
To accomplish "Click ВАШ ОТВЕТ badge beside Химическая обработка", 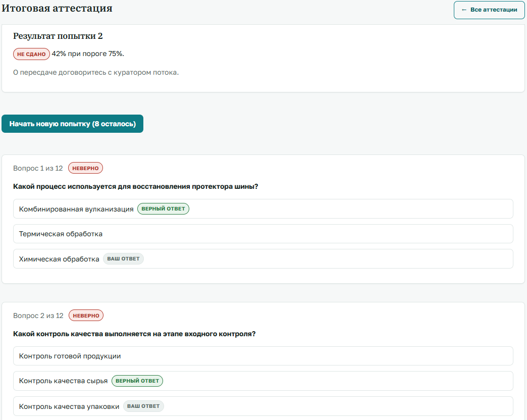I will 123,259.
